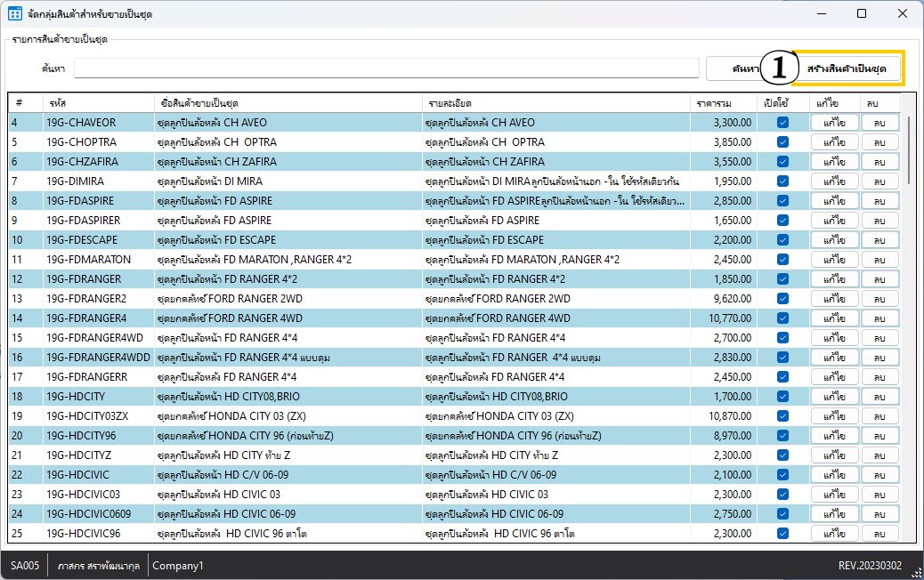Toggle the enabled checkbox for 19G-DIMIRA
The width and height of the screenshot is (924, 580).
coord(782,181)
